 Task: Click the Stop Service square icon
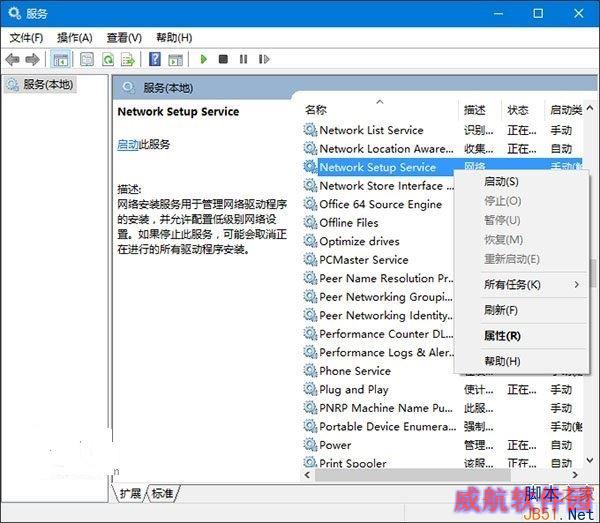pyautogui.click(x=223, y=59)
